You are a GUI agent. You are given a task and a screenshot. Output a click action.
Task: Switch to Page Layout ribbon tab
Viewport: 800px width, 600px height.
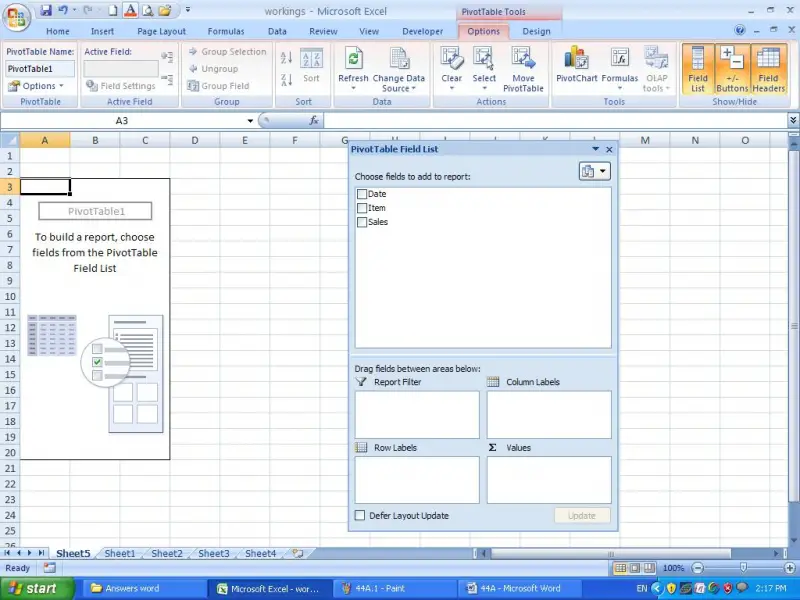click(161, 31)
